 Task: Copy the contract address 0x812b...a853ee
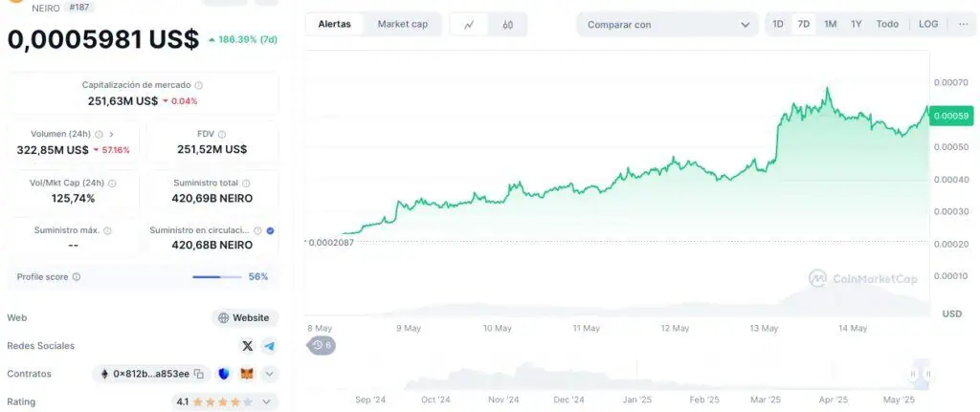199,374
